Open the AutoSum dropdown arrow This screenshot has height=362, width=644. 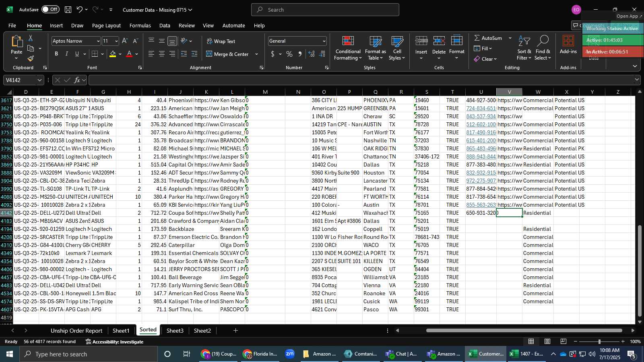[510, 38]
